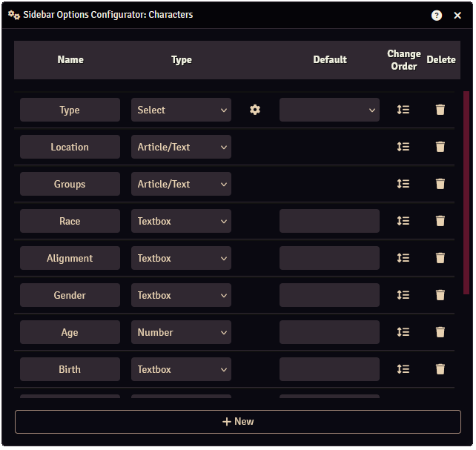Open Textbox type dropdown for Gender row

(181, 295)
